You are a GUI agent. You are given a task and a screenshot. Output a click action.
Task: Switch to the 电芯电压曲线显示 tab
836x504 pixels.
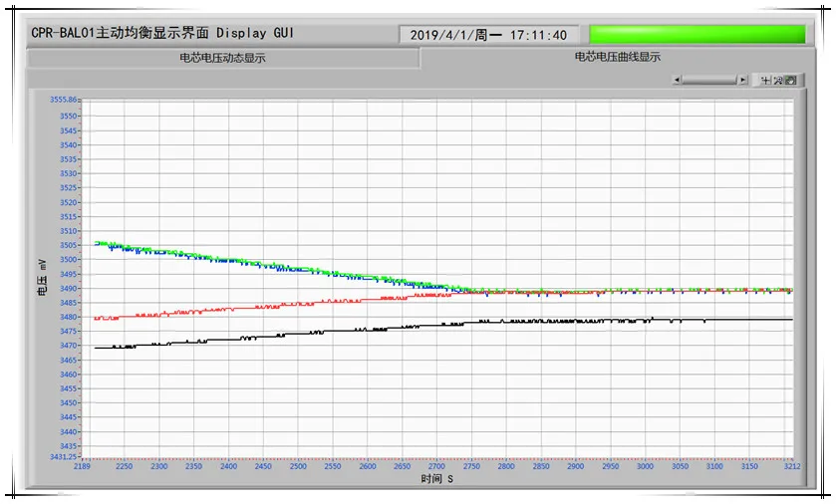pyautogui.click(x=618, y=57)
